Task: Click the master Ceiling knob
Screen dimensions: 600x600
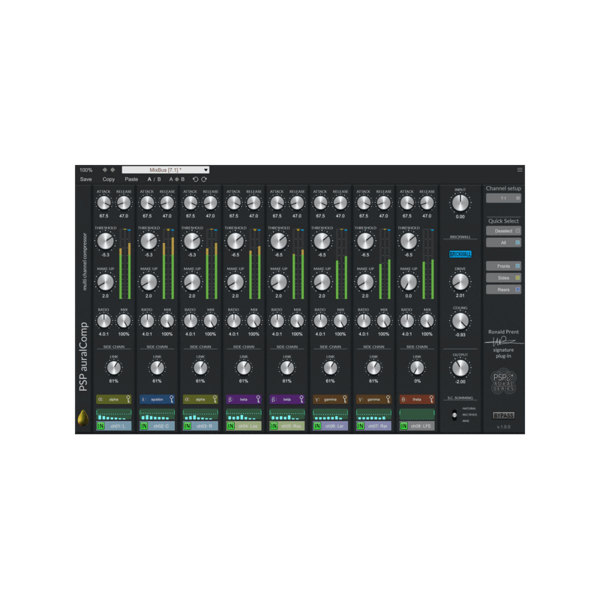Action: pos(460,321)
